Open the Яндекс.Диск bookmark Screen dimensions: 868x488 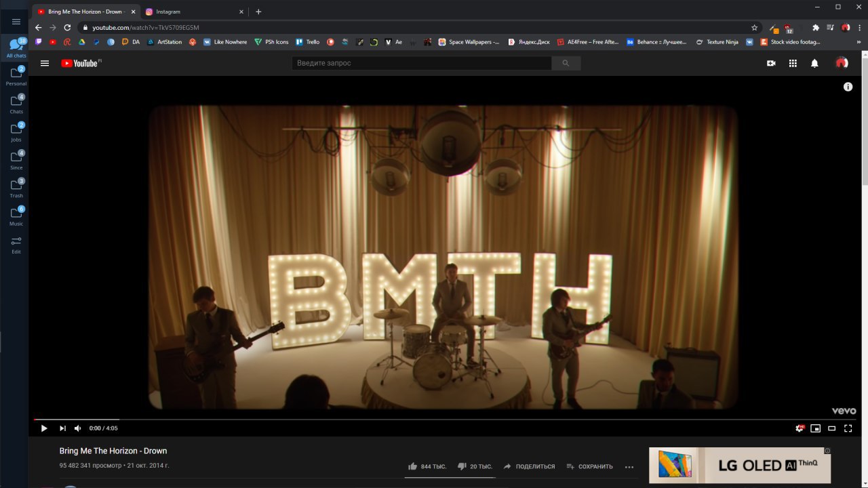coord(529,42)
